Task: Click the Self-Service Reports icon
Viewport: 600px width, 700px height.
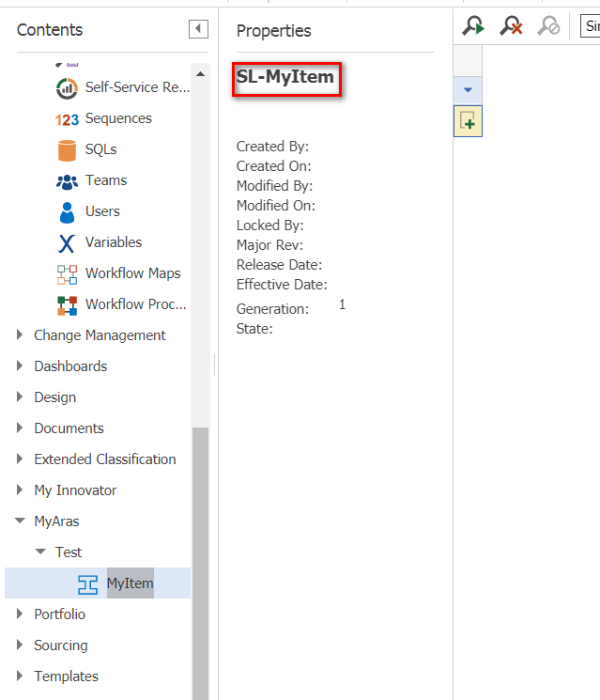Action: [x=67, y=88]
